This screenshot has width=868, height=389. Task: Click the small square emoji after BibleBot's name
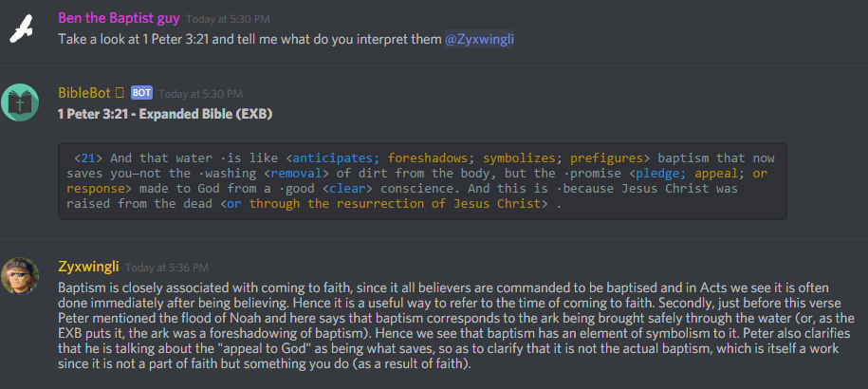(x=120, y=93)
